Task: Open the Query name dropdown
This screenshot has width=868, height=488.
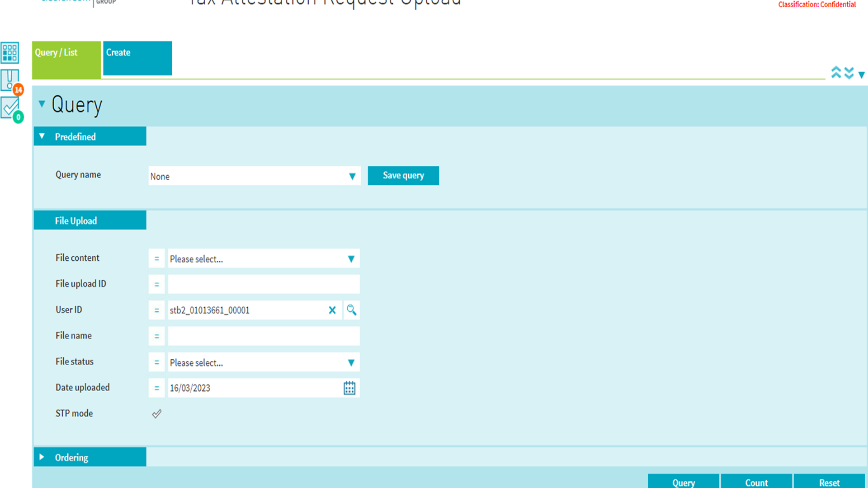Action: pos(352,176)
